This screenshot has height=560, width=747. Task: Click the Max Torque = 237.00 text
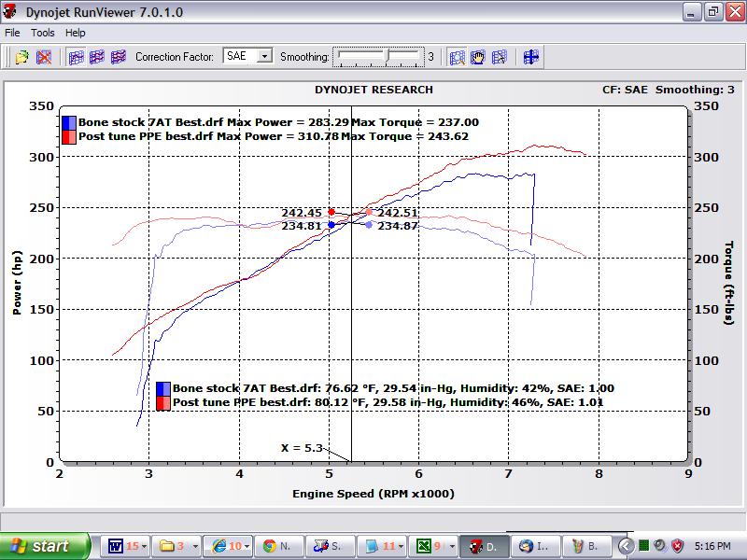pyautogui.click(x=415, y=122)
